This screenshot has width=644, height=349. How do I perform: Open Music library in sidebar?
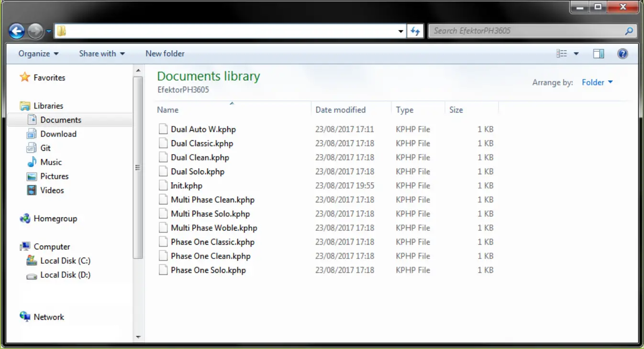pyautogui.click(x=51, y=162)
